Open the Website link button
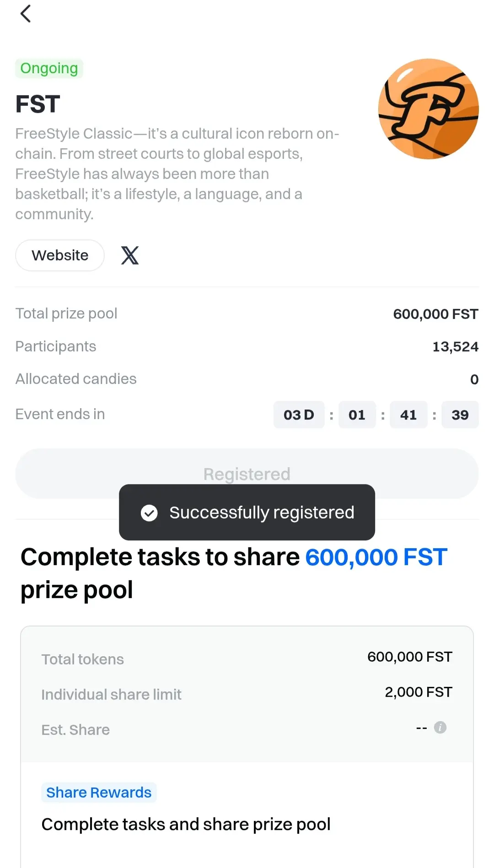This screenshot has height=868, width=494. coord(60,255)
